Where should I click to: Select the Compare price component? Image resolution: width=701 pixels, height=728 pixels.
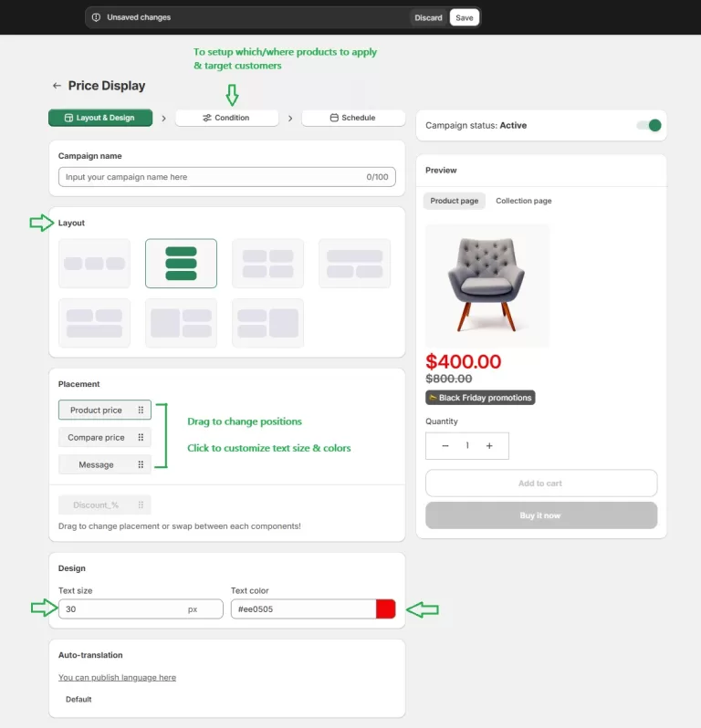pos(105,437)
